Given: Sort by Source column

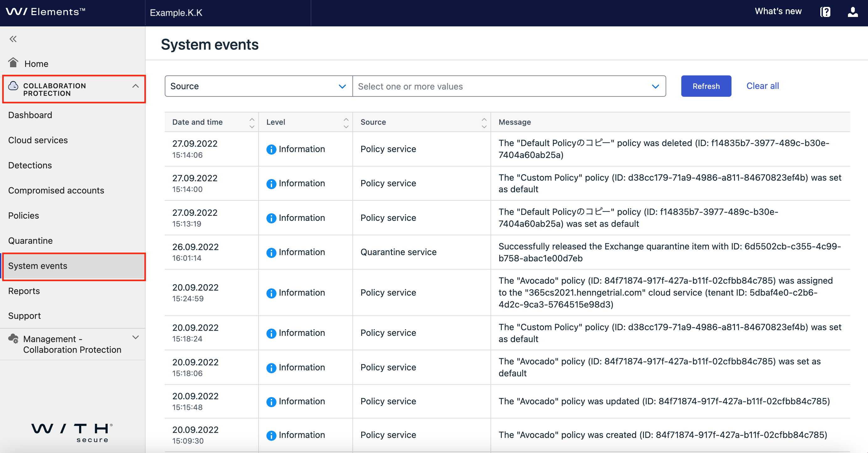Looking at the screenshot, I should [484, 123].
